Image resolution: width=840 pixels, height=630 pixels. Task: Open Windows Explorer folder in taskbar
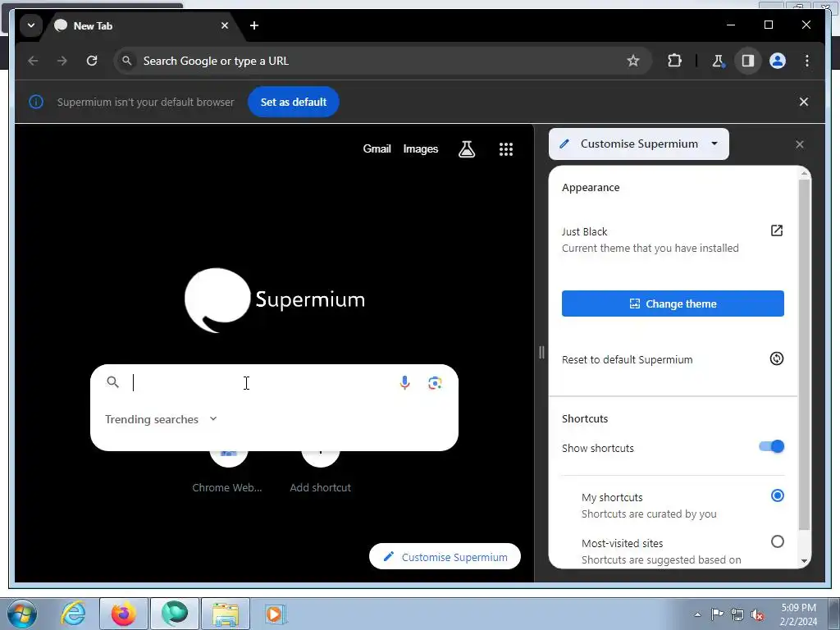pos(226,614)
